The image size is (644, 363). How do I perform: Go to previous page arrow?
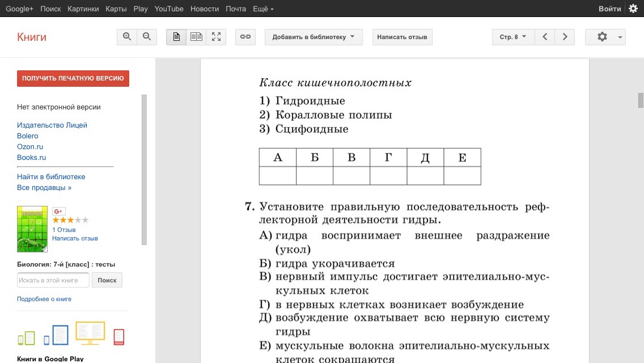click(x=545, y=37)
